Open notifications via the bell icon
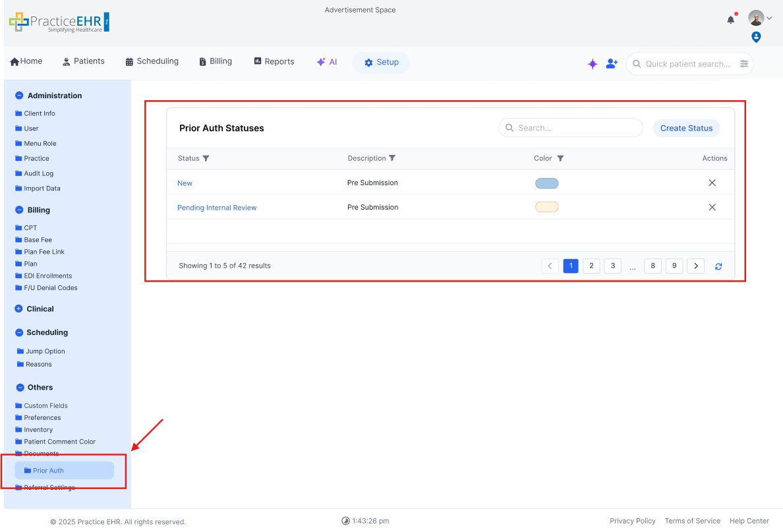This screenshot has height=532, width=783. pos(730,19)
